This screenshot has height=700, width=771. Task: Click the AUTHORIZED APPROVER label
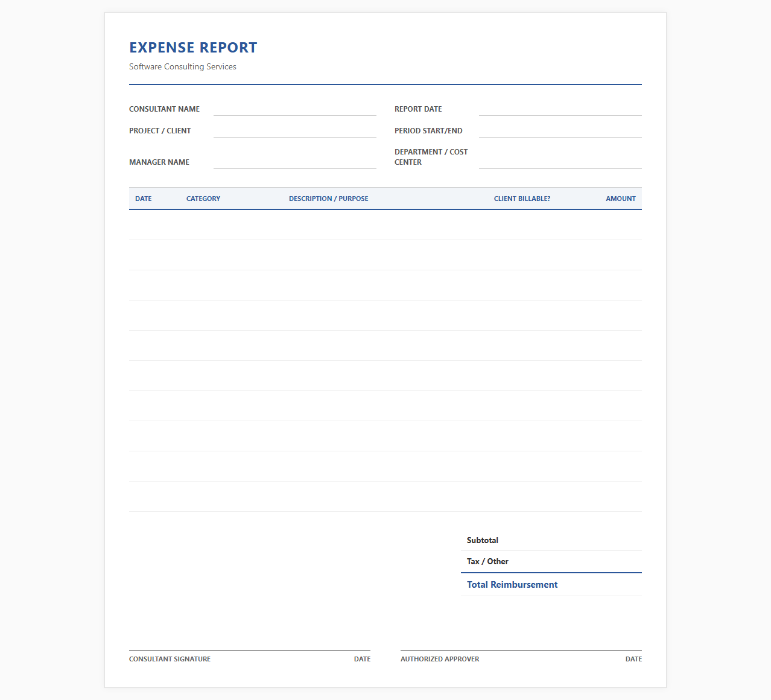tap(440, 659)
